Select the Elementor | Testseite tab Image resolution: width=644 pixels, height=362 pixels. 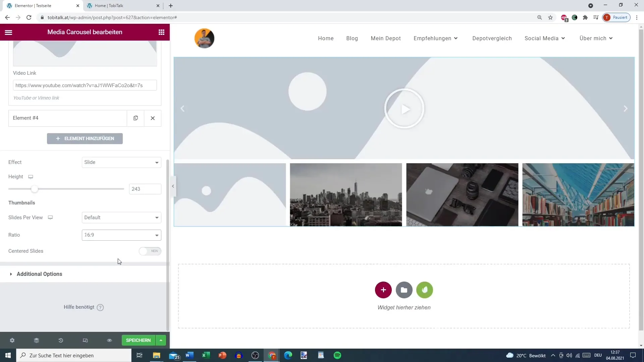point(43,6)
